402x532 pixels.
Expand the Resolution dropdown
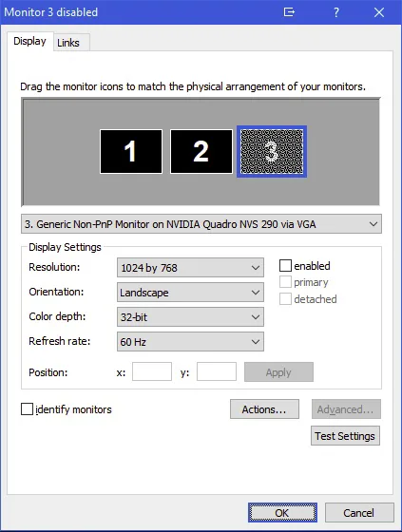(190, 268)
